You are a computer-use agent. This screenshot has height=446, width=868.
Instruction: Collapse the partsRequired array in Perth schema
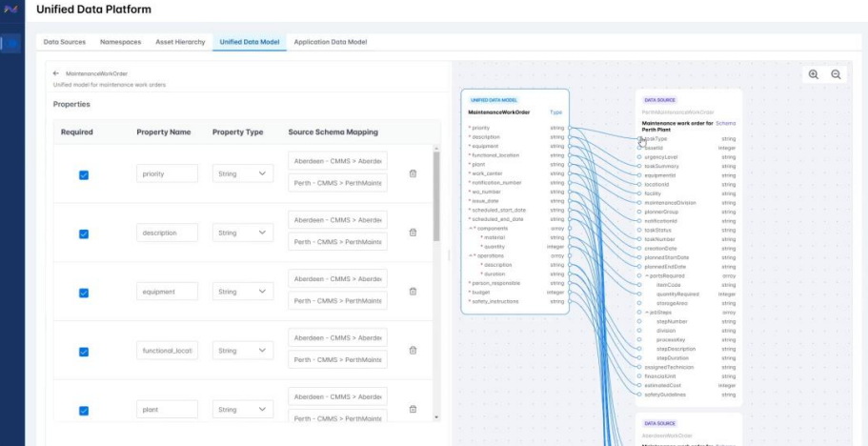pyautogui.click(x=647, y=275)
